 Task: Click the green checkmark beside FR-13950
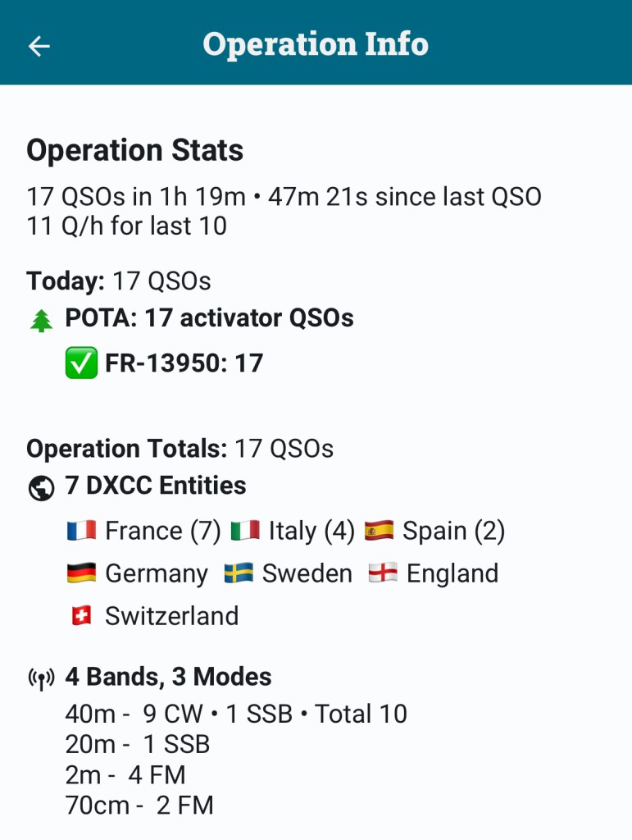(81, 363)
